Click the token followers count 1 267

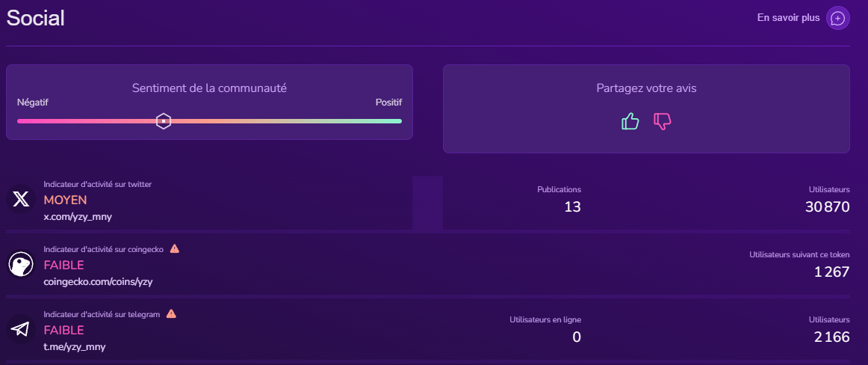[x=831, y=272]
